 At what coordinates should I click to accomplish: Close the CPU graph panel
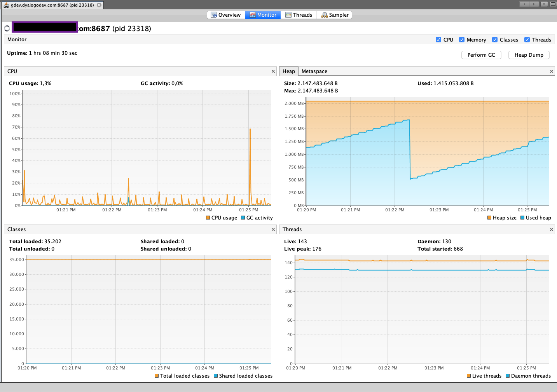point(273,71)
